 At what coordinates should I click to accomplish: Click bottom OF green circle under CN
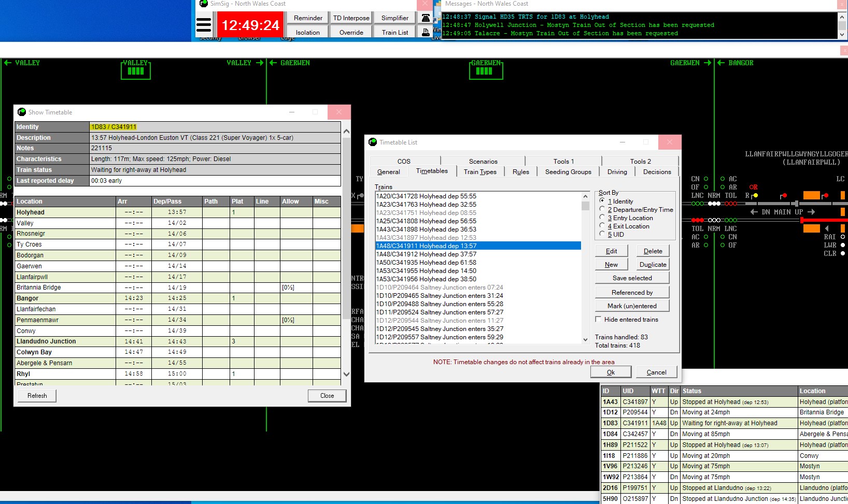click(723, 245)
